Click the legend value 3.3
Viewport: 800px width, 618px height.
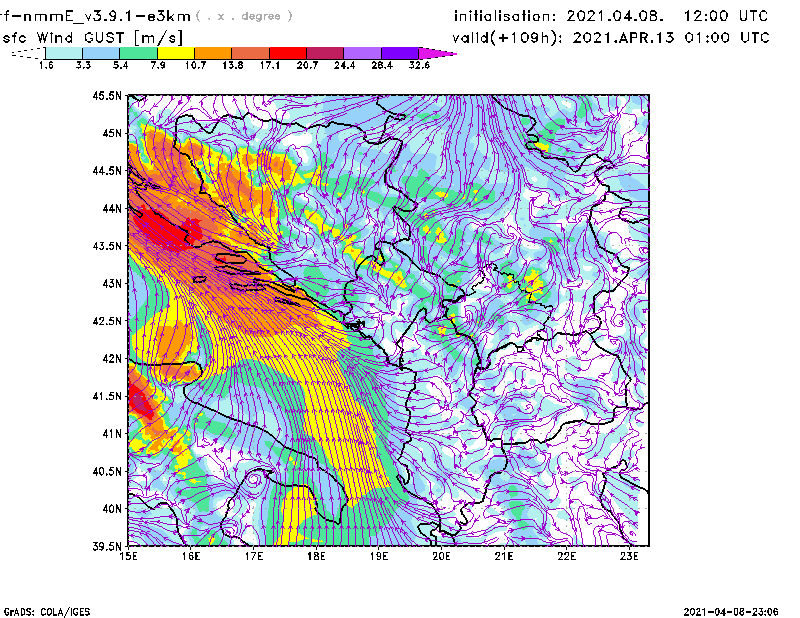(83, 65)
